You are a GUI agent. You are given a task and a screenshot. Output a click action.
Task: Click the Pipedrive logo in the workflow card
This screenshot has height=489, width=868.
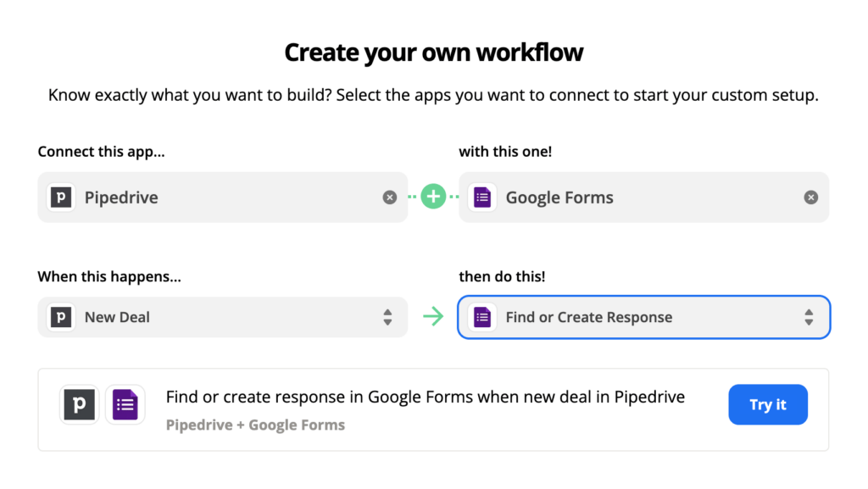click(79, 404)
